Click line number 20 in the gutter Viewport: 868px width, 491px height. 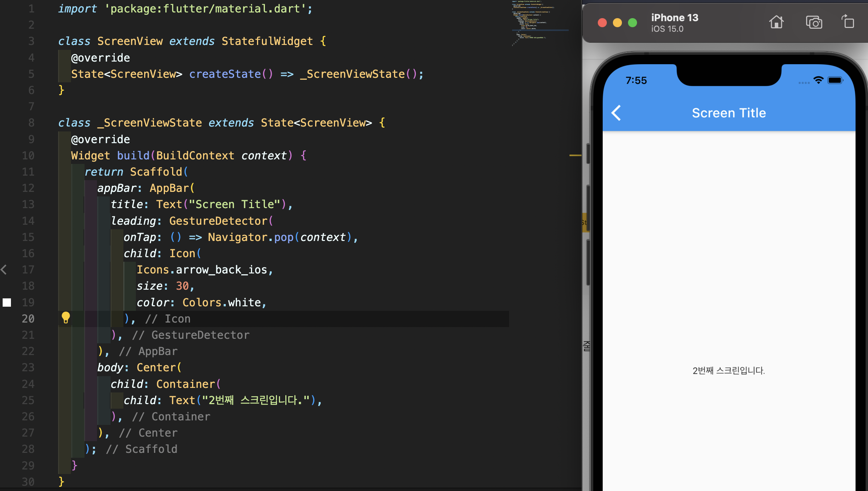point(28,319)
